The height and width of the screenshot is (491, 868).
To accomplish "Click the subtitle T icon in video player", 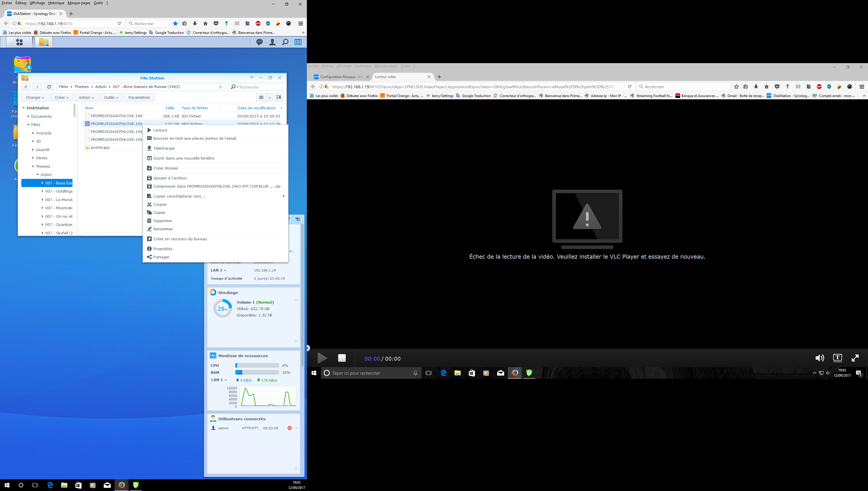I will click(837, 358).
